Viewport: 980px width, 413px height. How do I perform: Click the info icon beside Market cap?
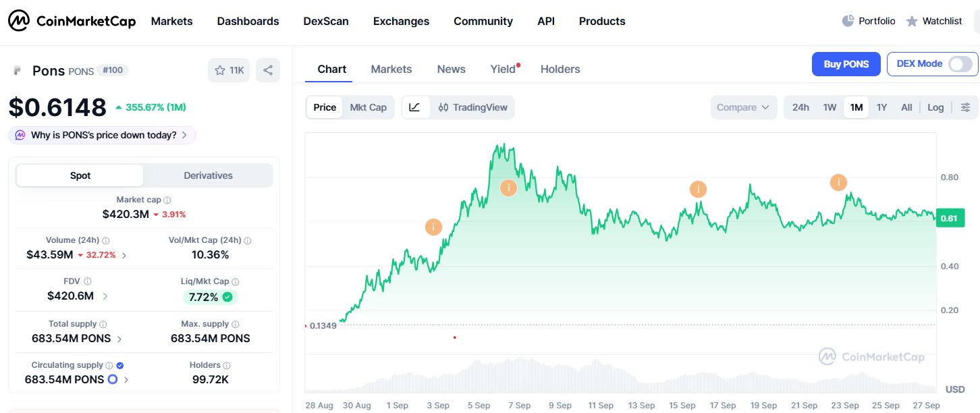point(167,200)
